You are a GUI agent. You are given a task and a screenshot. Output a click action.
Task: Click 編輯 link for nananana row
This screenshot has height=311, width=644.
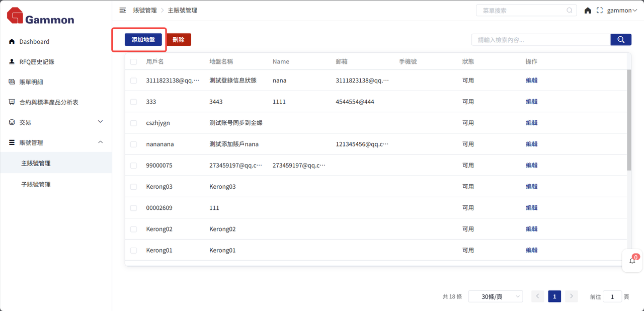(x=531, y=144)
